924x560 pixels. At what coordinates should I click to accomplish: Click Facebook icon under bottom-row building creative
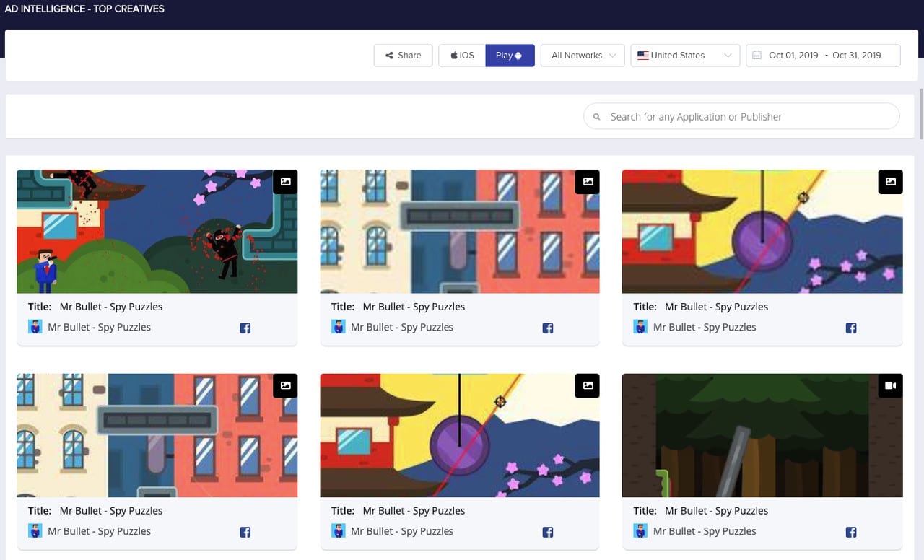click(245, 533)
